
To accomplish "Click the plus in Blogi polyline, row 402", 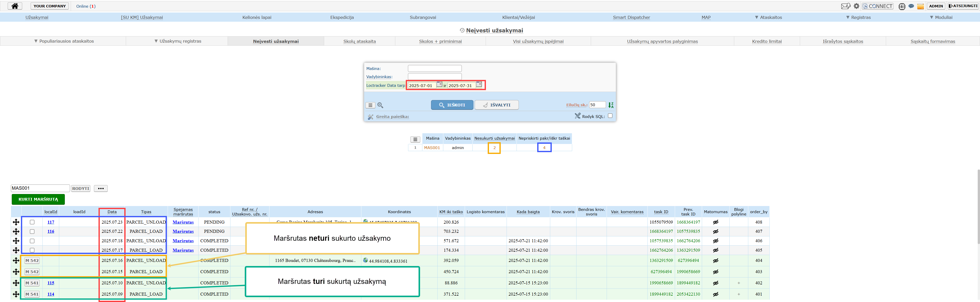I will pyautogui.click(x=738, y=283).
